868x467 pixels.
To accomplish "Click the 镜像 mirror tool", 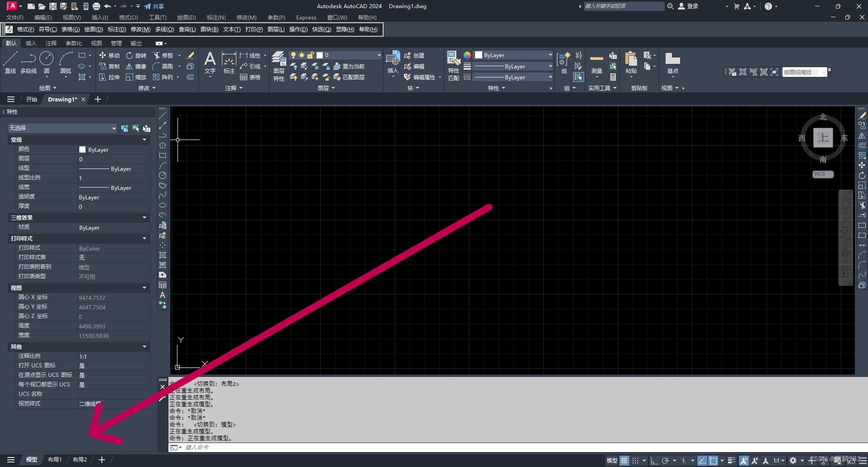I will 136,66.
